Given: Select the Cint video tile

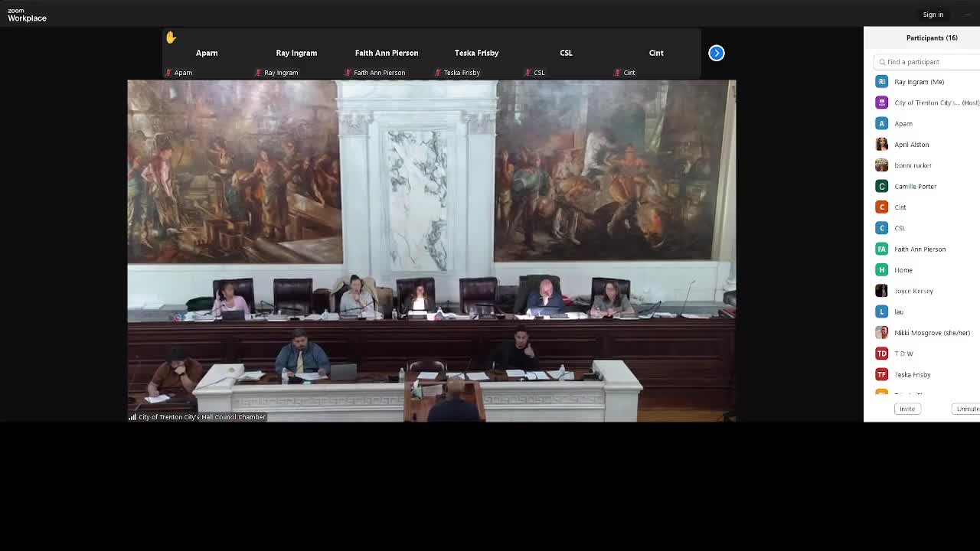Looking at the screenshot, I should tap(656, 54).
